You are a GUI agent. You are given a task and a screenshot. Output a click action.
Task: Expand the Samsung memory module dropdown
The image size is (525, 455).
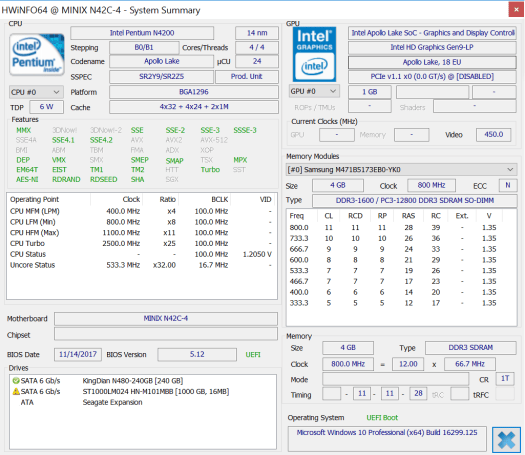point(402,170)
